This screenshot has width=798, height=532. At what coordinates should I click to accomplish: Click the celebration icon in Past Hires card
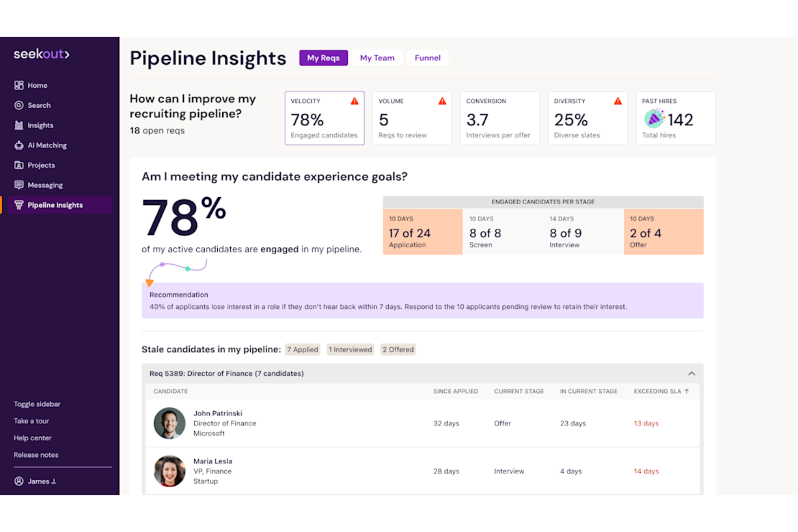[x=654, y=119]
